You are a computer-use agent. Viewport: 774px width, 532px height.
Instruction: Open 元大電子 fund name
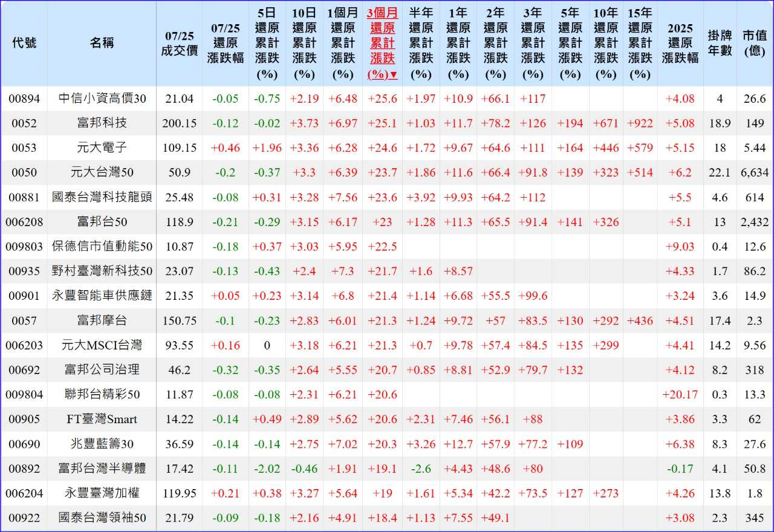point(102,148)
